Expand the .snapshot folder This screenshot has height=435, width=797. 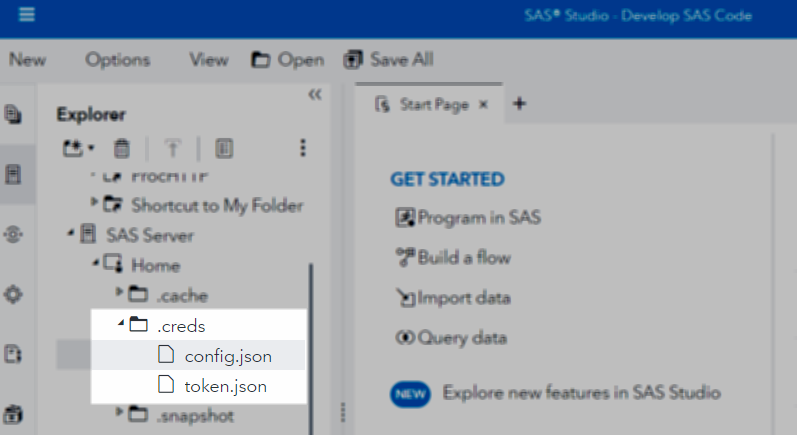pyautogui.click(x=119, y=412)
